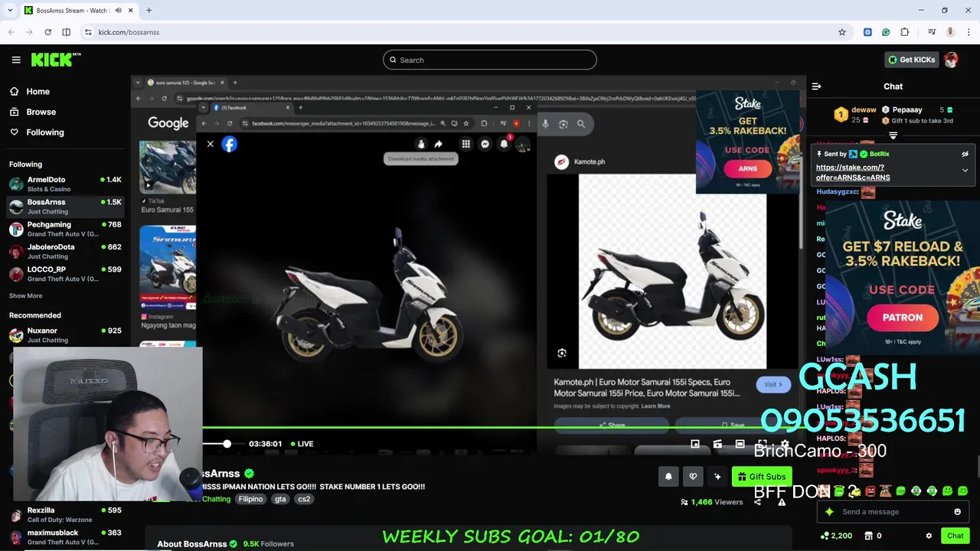Open player settings gear icon

coord(785,444)
